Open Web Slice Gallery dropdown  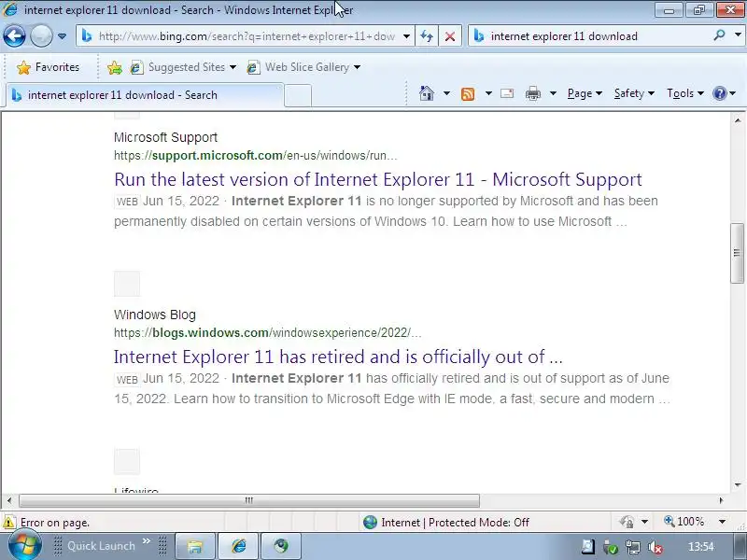pyautogui.click(x=303, y=67)
